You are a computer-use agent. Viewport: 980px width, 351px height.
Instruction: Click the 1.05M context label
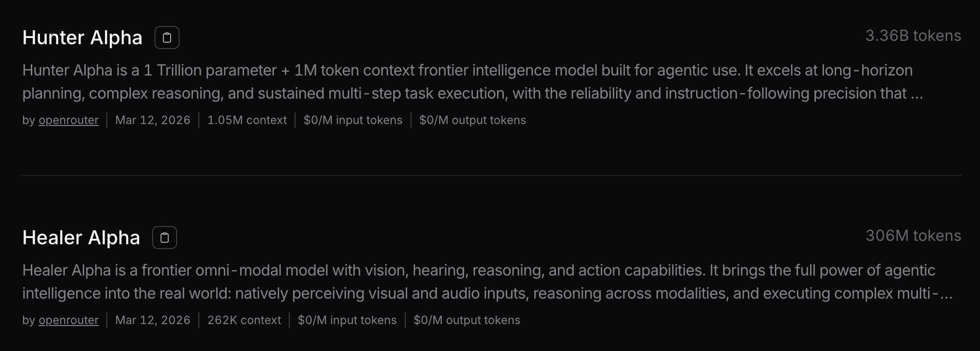point(247,120)
